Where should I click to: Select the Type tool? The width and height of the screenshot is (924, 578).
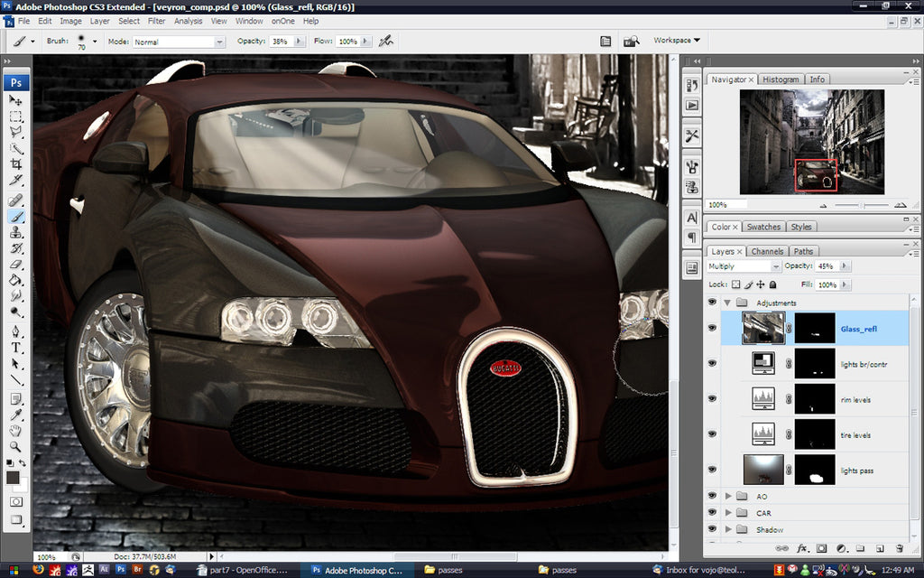click(16, 348)
